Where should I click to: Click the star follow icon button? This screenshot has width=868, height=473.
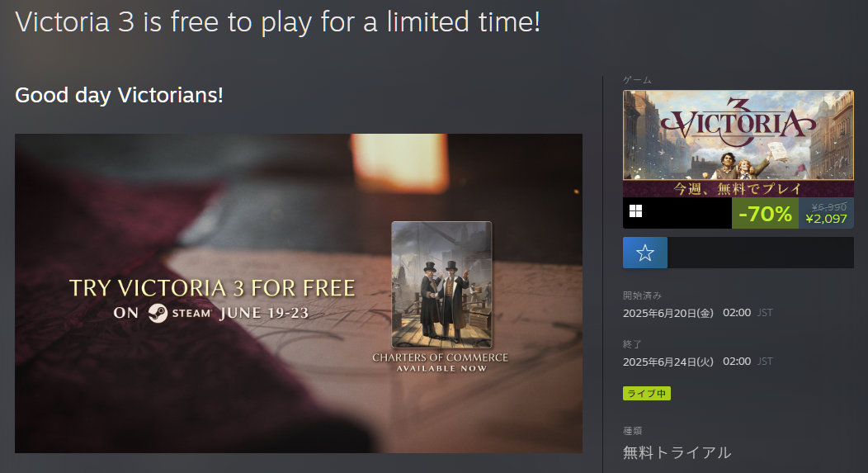645,253
